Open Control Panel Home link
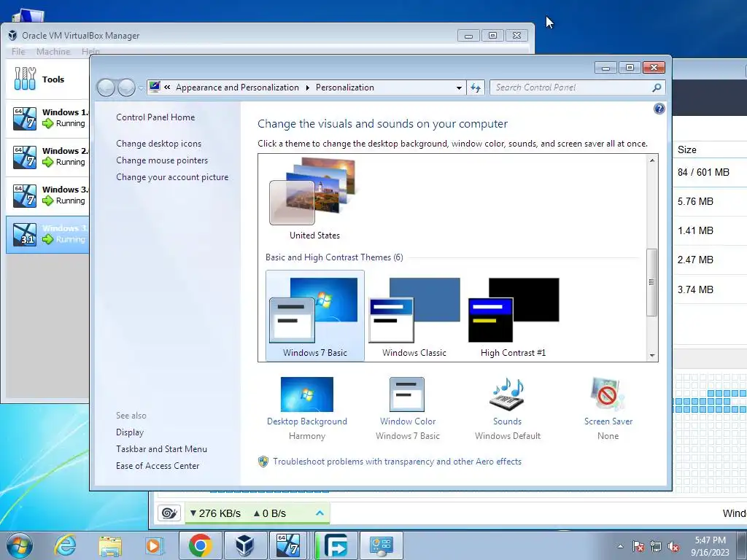747x560 pixels. (155, 117)
